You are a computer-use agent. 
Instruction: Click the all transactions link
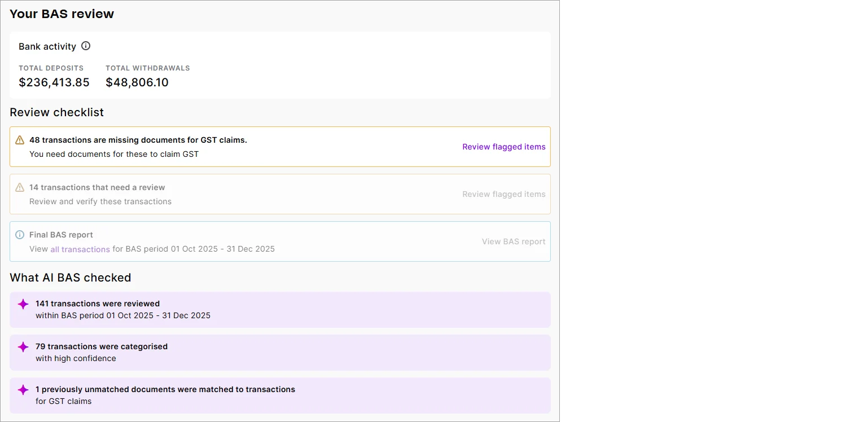tap(80, 249)
